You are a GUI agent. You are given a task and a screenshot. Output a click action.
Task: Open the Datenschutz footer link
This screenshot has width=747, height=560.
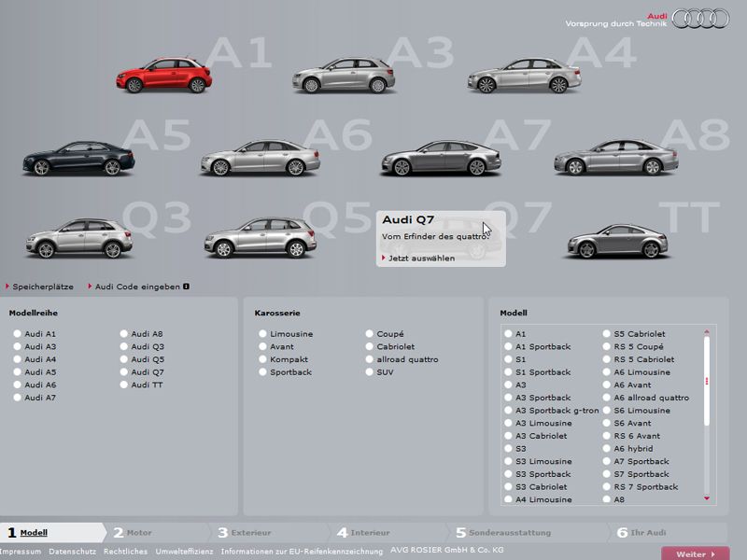(73, 552)
